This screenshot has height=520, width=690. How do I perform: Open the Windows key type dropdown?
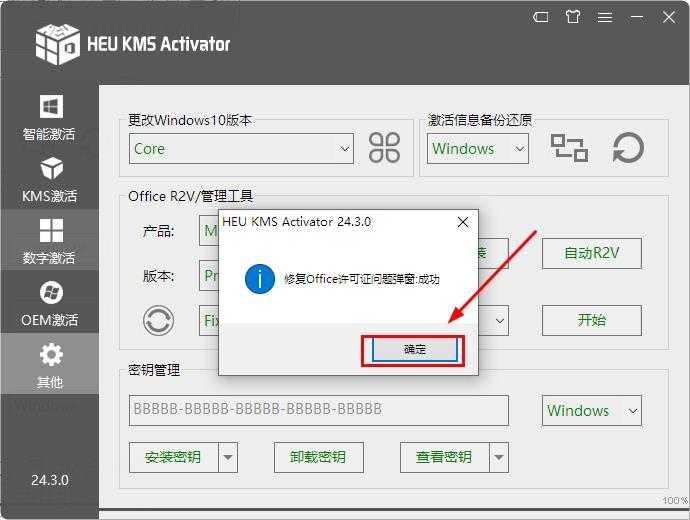click(591, 410)
